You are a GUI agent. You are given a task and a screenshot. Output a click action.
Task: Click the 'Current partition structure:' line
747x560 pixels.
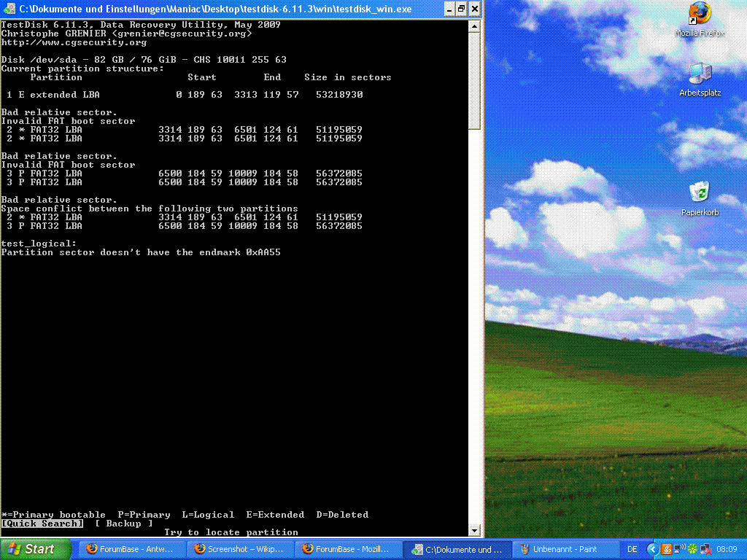[82, 69]
